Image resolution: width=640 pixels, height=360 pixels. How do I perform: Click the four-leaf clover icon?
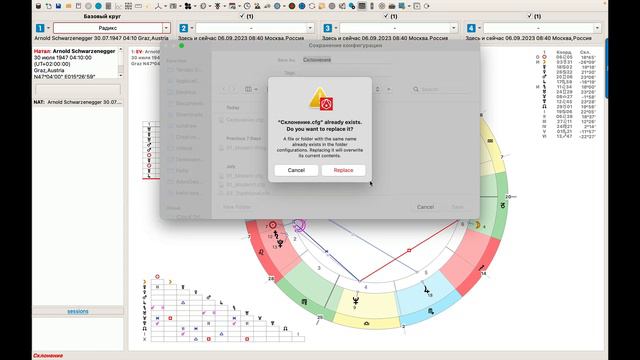(187, 6)
